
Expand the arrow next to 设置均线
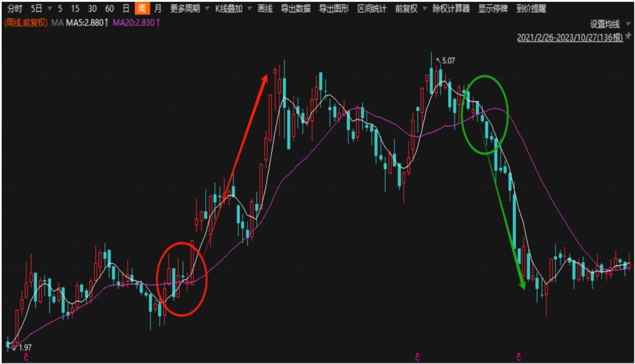coord(628,24)
